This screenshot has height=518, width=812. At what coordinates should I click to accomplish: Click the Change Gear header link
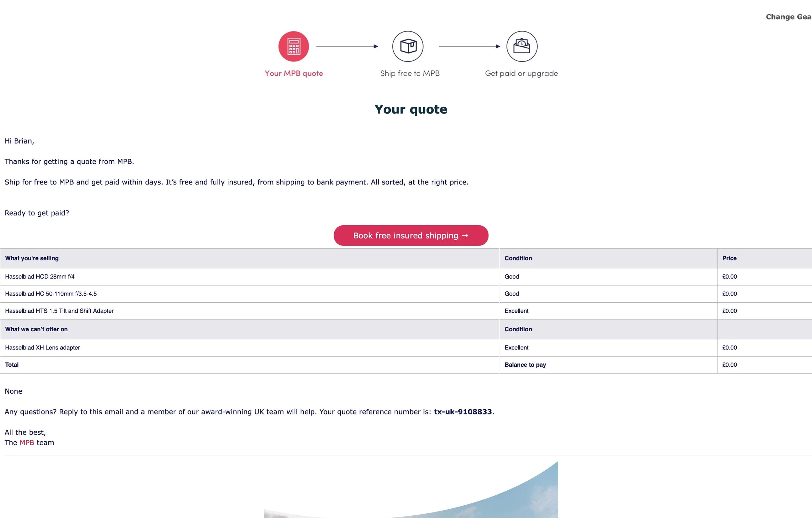click(x=788, y=17)
